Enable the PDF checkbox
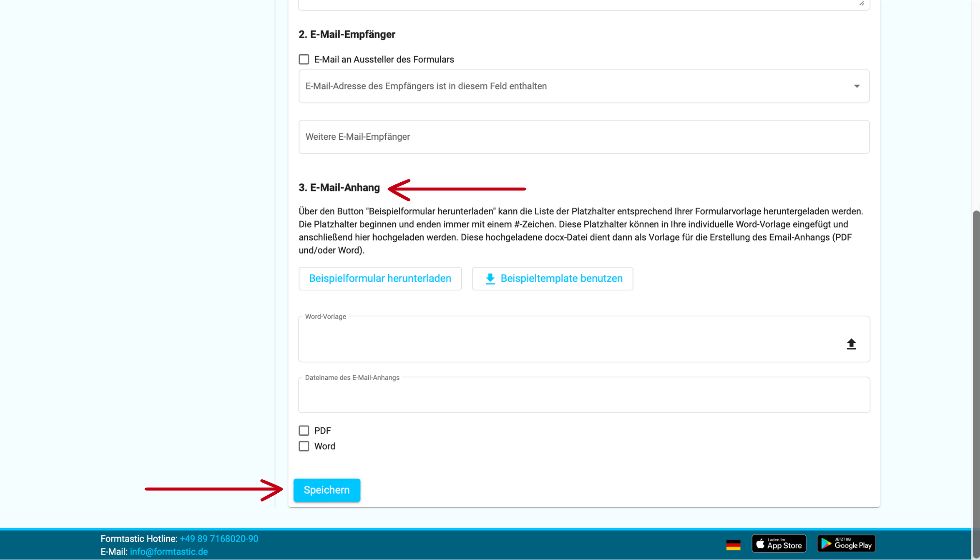This screenshot has height=560, width=980. pos(303,430)
